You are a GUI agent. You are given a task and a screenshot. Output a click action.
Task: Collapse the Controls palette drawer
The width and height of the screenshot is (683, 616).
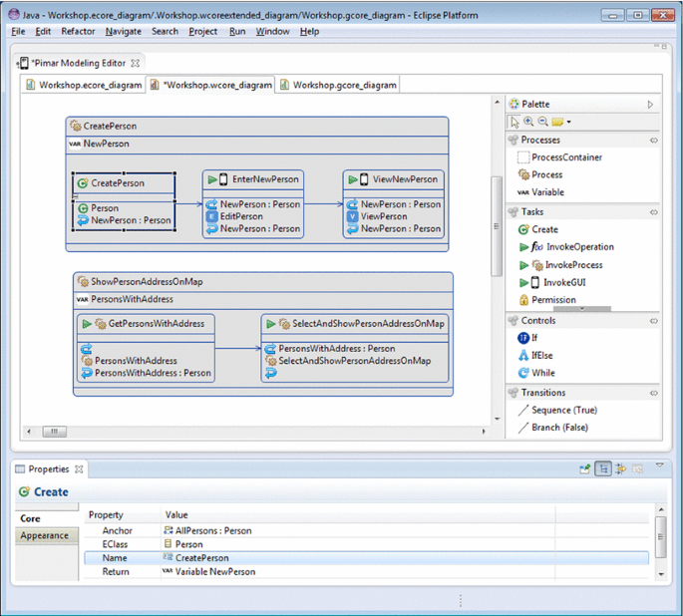(538, 320)
